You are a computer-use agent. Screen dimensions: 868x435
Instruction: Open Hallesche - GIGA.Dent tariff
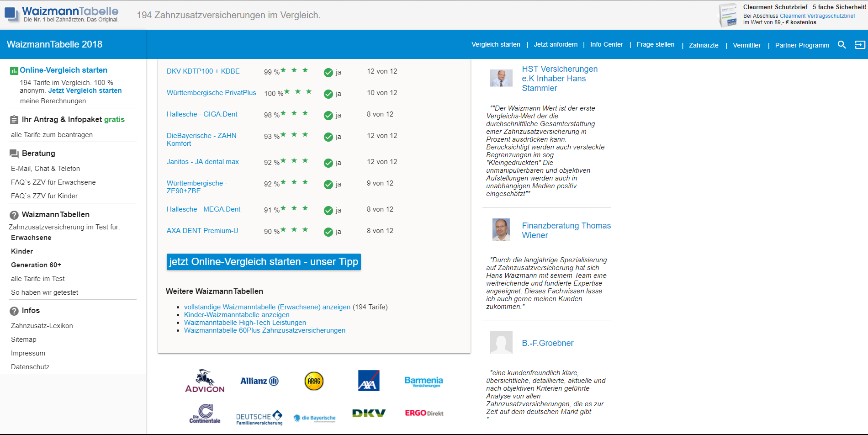coord(202,114)
